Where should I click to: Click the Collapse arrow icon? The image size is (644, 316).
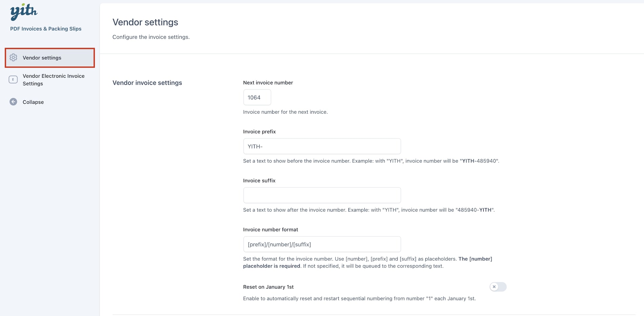[13, 102]
